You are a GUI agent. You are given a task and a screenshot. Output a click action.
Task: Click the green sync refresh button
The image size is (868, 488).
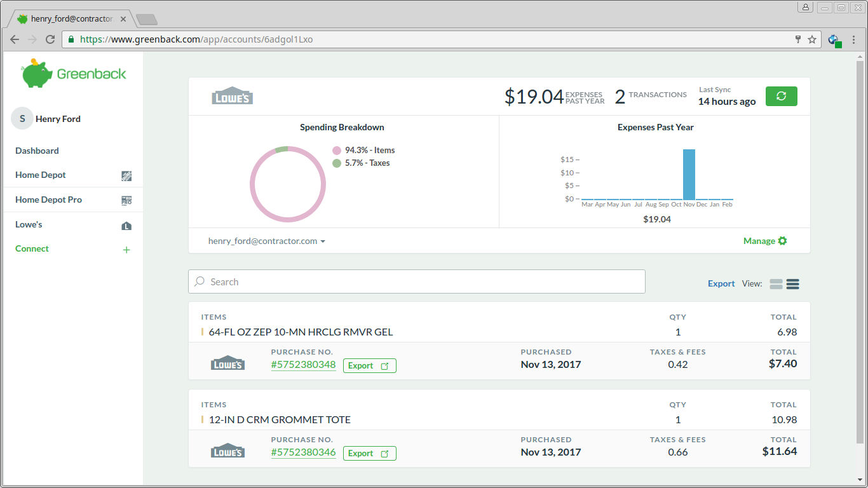pos(781,96)
